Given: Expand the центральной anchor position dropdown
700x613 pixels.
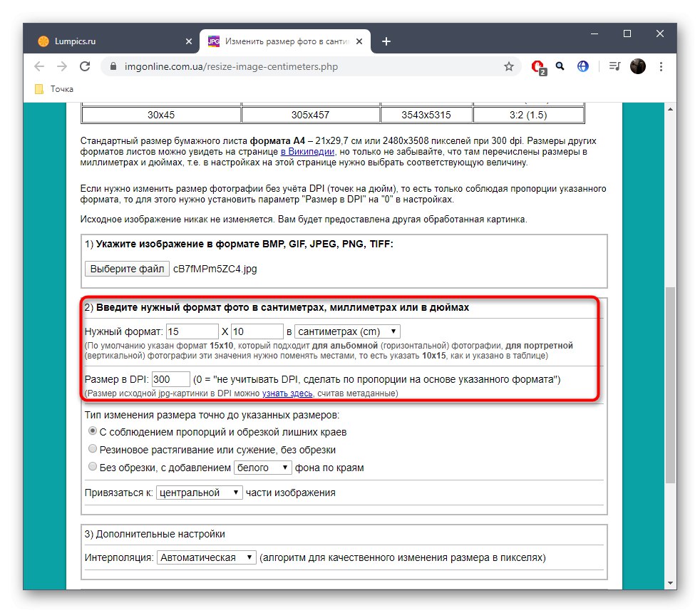Looking at the screenshot, I should click(x=199, y=492).
